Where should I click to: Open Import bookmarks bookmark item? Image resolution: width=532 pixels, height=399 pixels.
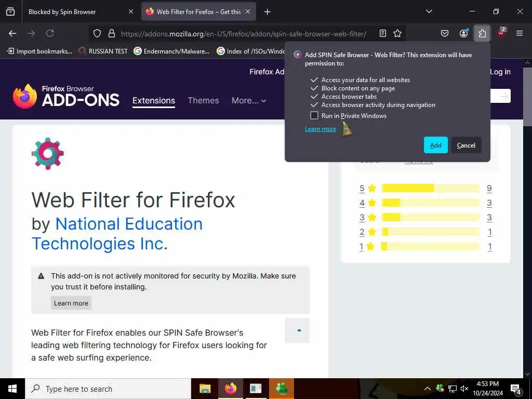point(40,51)
